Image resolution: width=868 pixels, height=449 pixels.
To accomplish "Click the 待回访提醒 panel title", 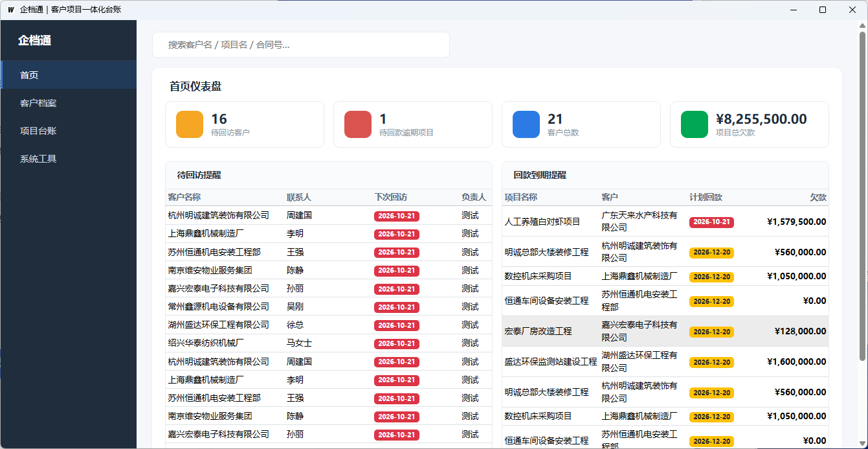I will coord(199,175).
